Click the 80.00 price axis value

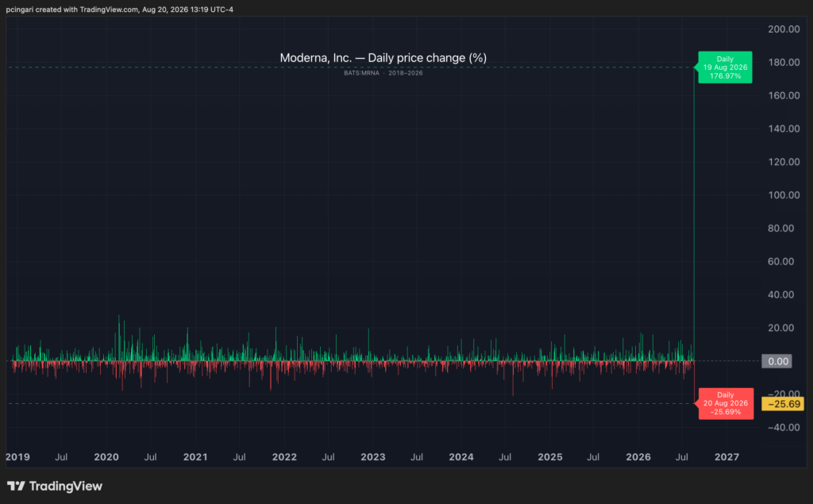[780, 228]
